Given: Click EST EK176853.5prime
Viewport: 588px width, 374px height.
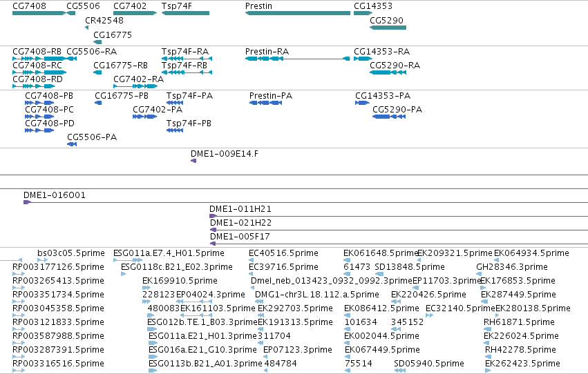Looking at the screenshot, I should [518, 281].
